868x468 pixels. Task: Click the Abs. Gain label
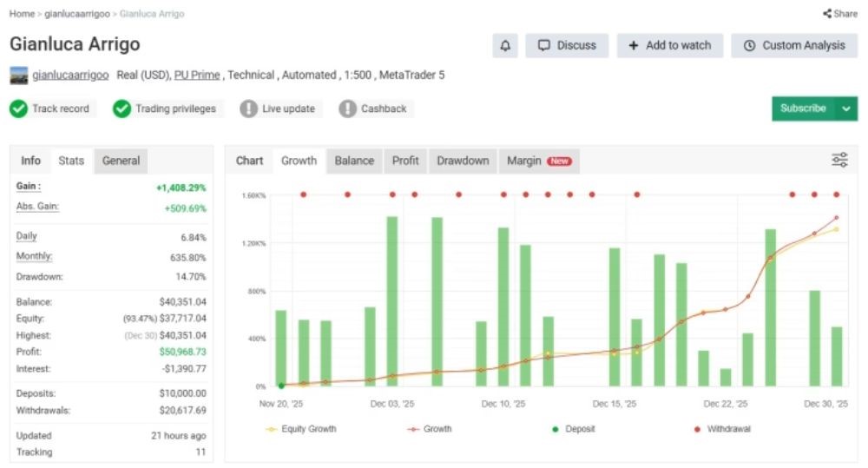coord(37,206)
